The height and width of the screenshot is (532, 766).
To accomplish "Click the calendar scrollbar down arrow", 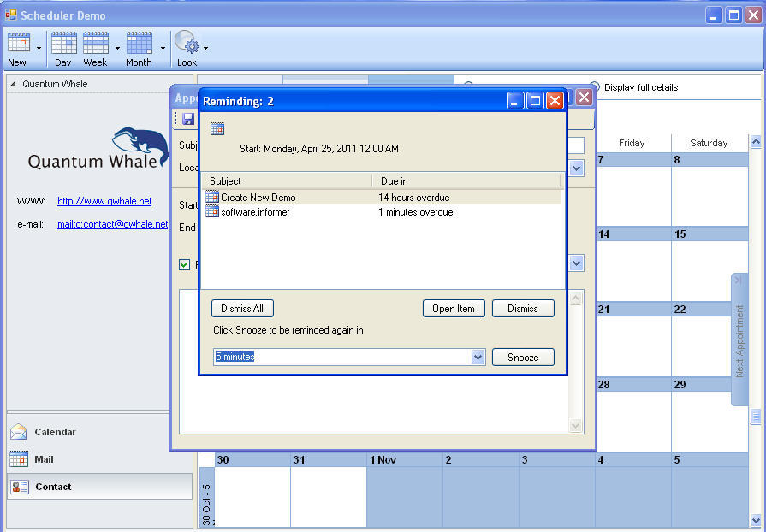I will coord(756,520).
